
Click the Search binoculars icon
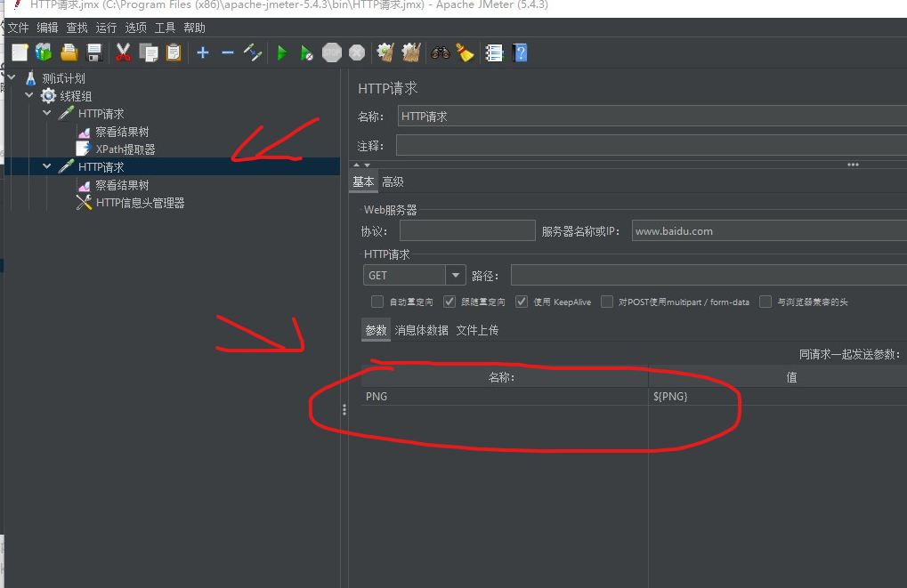pyautogui.click(x=441, y=52)
